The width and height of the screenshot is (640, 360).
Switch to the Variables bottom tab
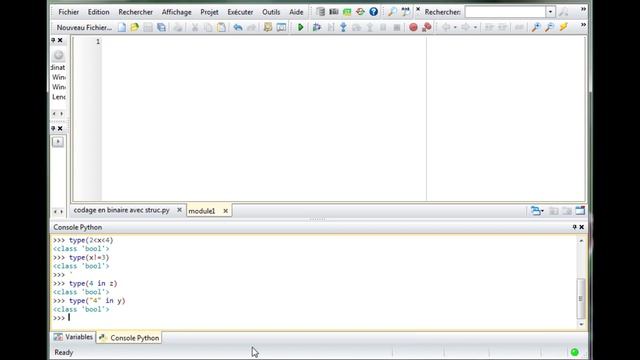73,337
